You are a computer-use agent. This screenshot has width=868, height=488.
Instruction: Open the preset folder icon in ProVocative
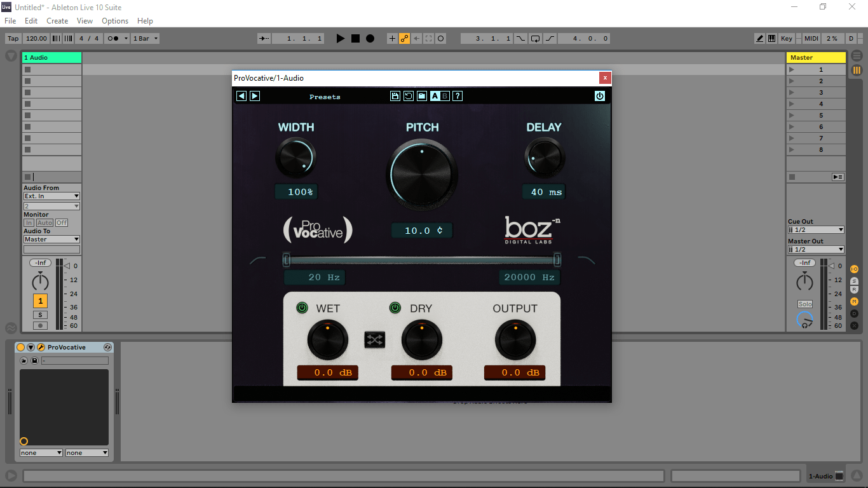click(422, 96)
